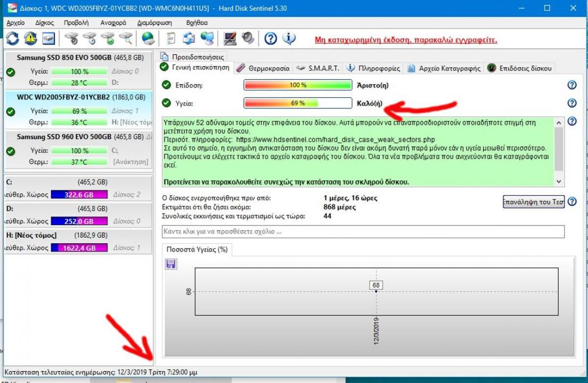Click help icon next to Υγεία row
The height and width of the screenshot is (383, 588).
pyautogui.click(x=572, y=103)
